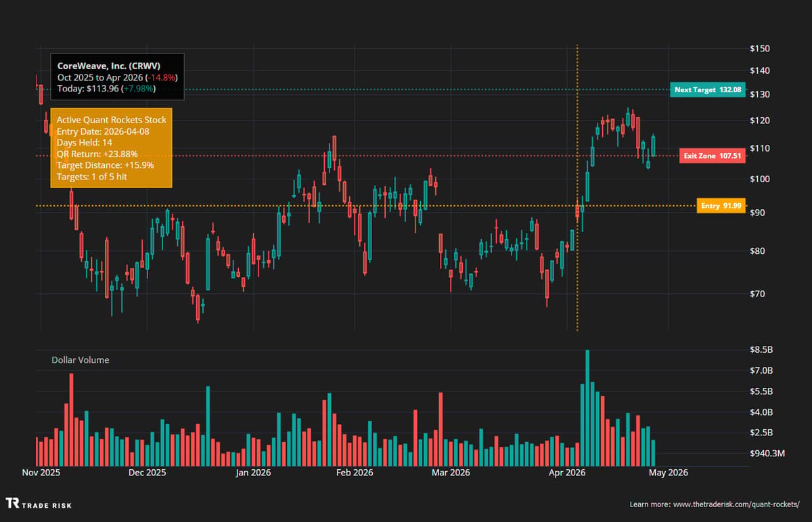This screenshot has width=812, height=522.
Task: Click the Entry Date: 2026-04-08 line
Action: tap(103, 131)
